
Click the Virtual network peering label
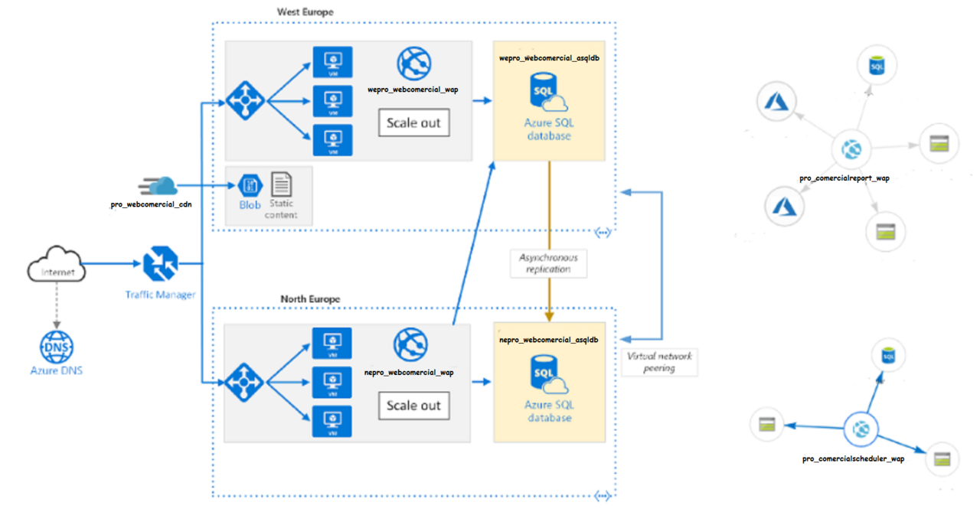[658, 362]
